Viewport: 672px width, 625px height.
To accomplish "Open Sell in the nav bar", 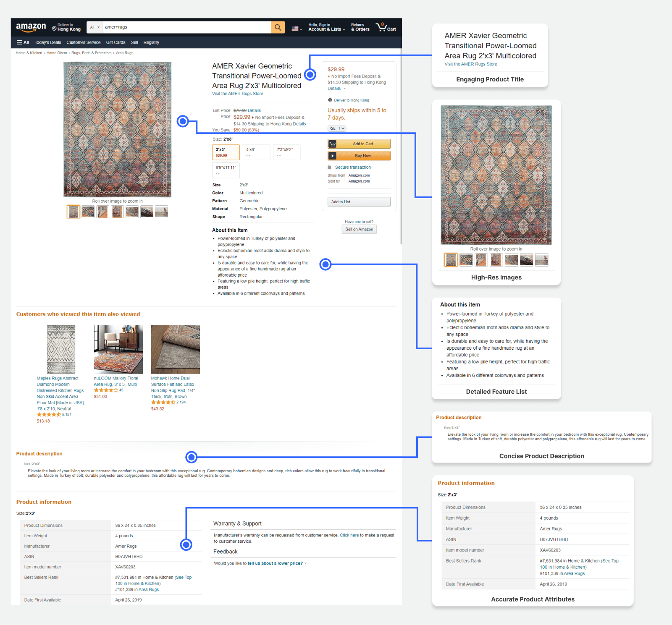I will 134,42.
